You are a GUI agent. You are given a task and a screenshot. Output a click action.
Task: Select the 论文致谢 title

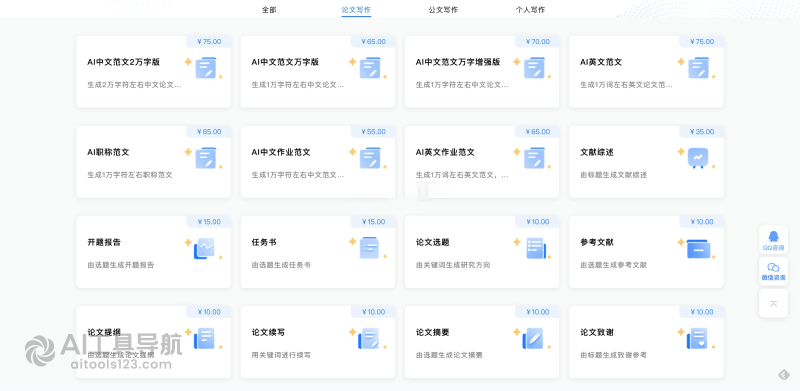[597, 333]
